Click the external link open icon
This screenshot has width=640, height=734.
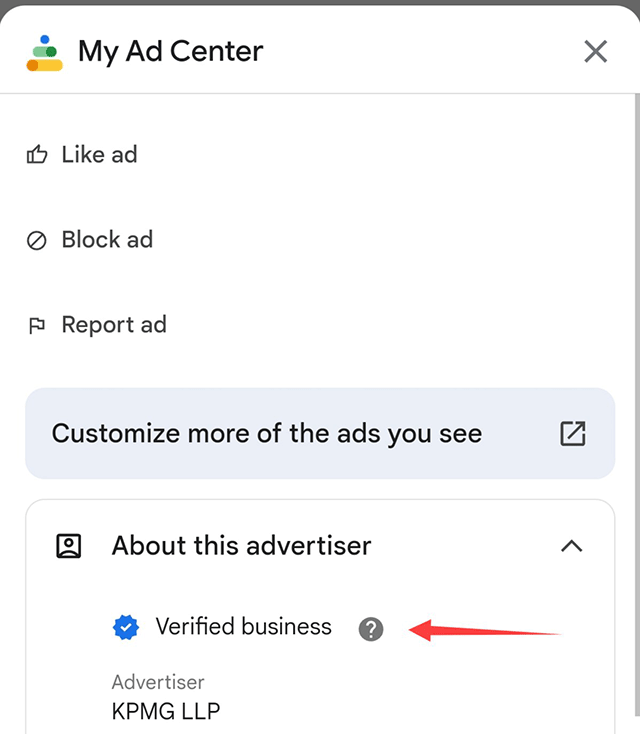[x=572, y=433]
